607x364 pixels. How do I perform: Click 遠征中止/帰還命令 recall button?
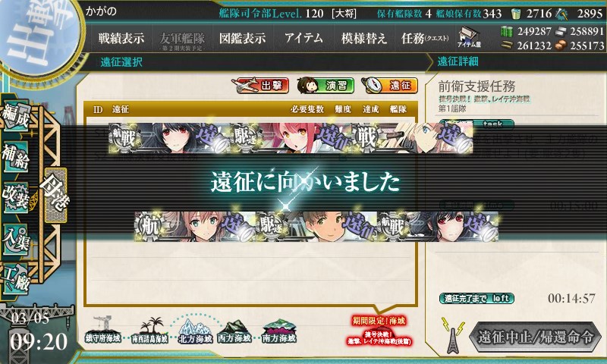(x=536, y=337)
